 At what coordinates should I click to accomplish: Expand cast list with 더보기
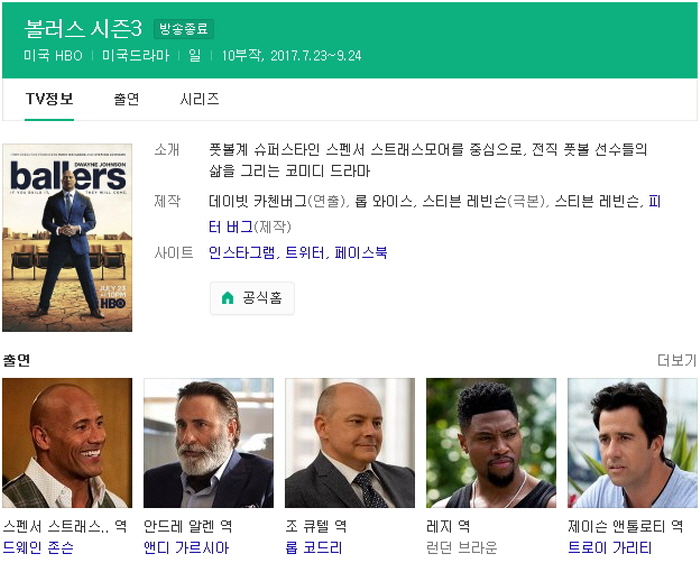[676, 360]
